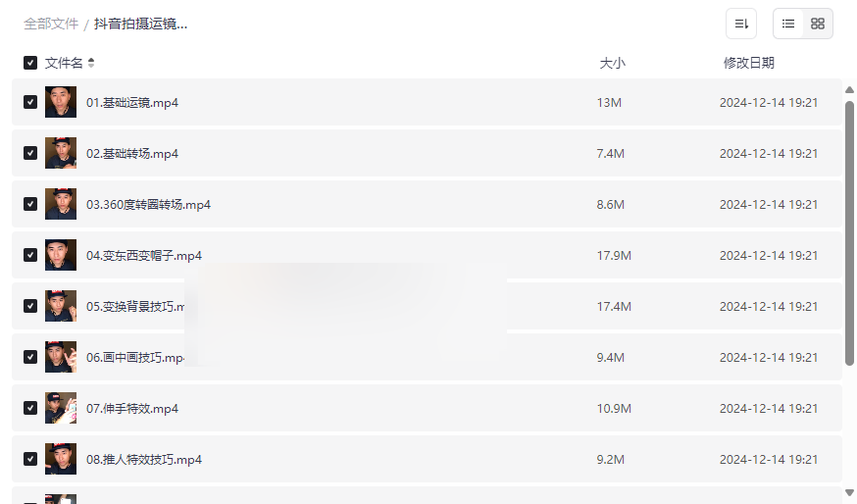The width and height of the screenshot is (857, 504).
Task: Open video thumbnail of 02.基础转场.mp4
Action: (61, 153)
